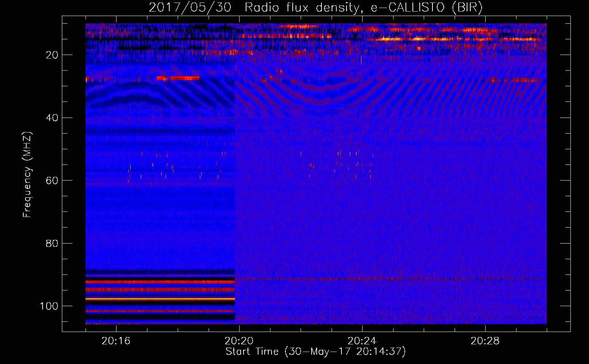Click the "Start Time (30-May-17 20:14:37)" axis label
This screenshot has width=589, height=364.
[x=316, y=352]
